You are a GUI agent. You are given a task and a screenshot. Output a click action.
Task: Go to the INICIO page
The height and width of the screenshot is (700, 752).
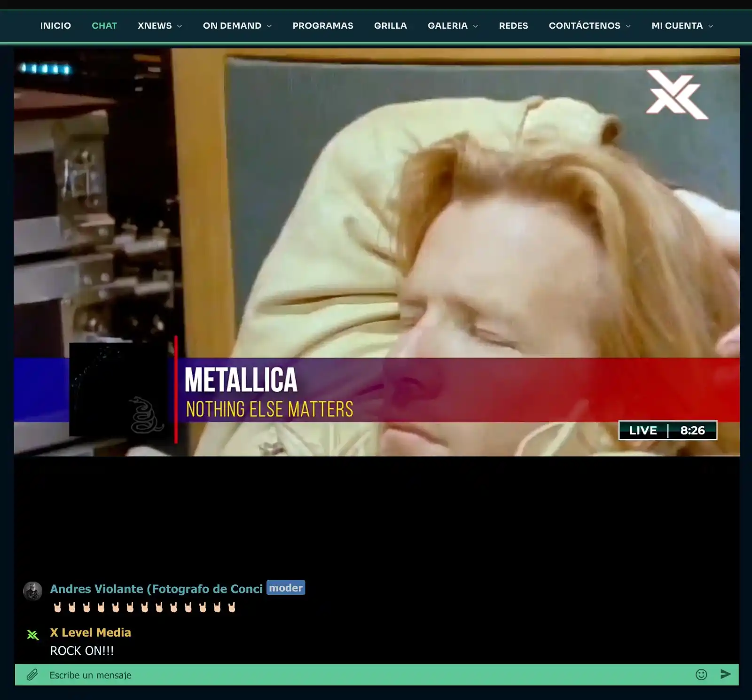coord(55,26)
